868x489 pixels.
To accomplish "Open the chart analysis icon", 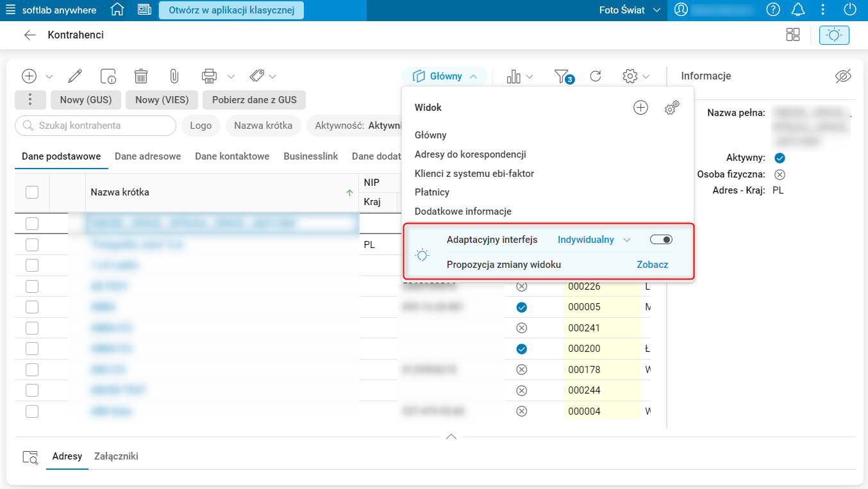I will (x=513, y=76).
